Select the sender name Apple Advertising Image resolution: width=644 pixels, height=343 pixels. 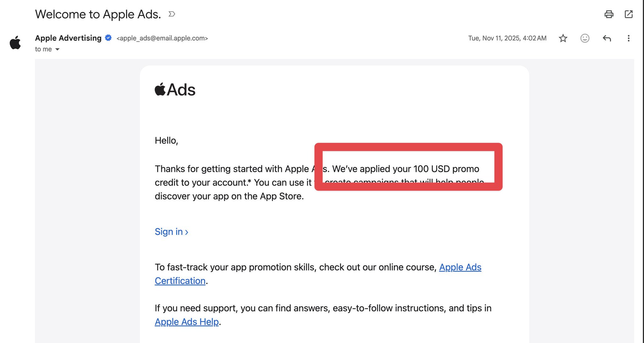(68, 38)
